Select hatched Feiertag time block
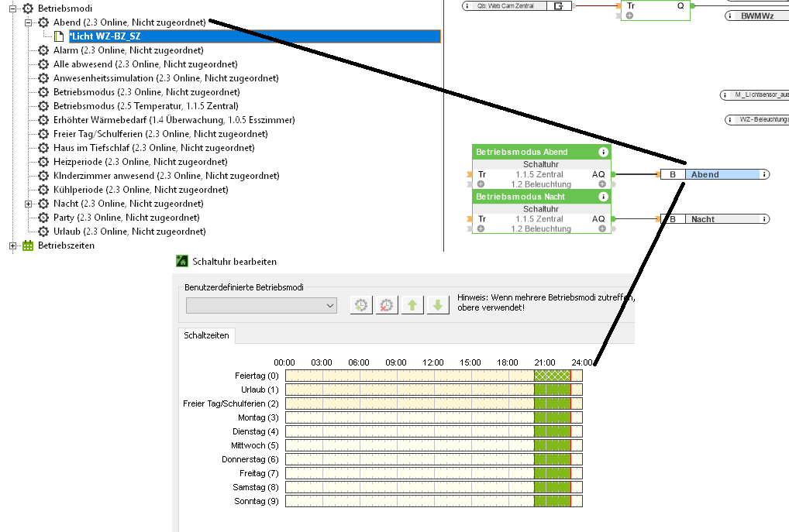 [553, 376]
